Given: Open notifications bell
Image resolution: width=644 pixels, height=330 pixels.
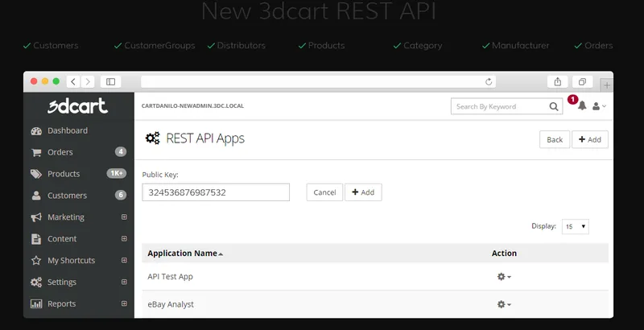Looking at the screenshot, I should coord(582,106).
